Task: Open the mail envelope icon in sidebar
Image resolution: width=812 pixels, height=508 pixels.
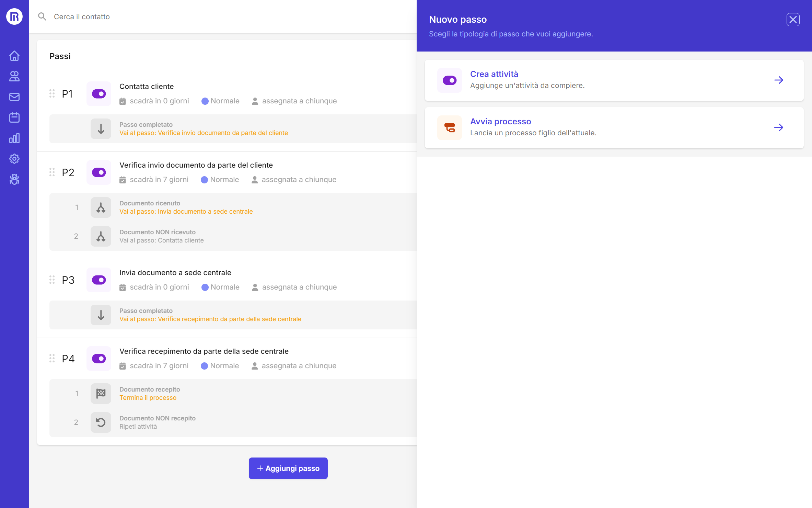Action: click(14, 97)
